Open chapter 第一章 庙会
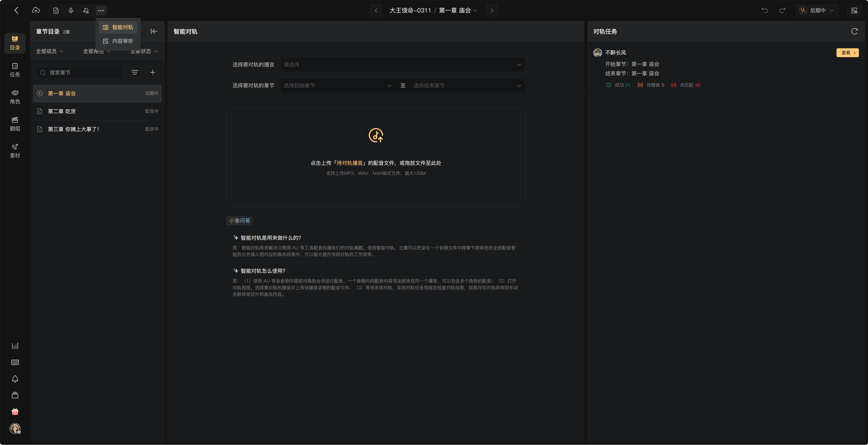This screenshot has width=868, height=445. click(97, 93)
